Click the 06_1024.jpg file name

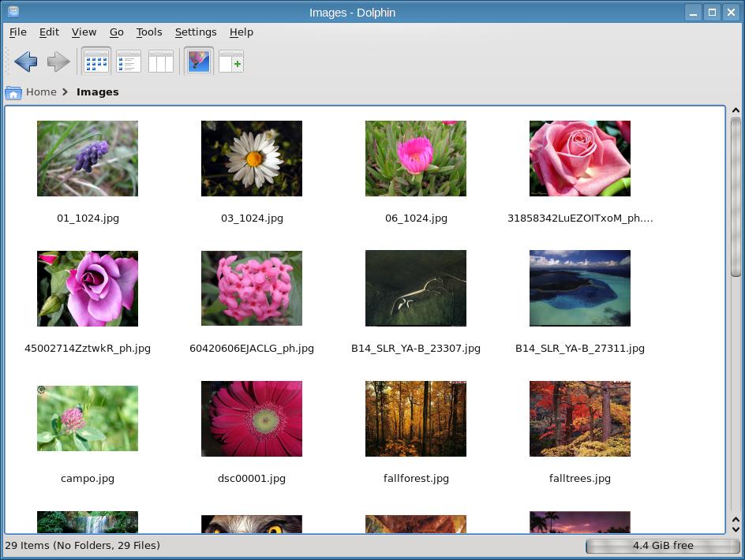pyautogui.click(x=416, y=218)
